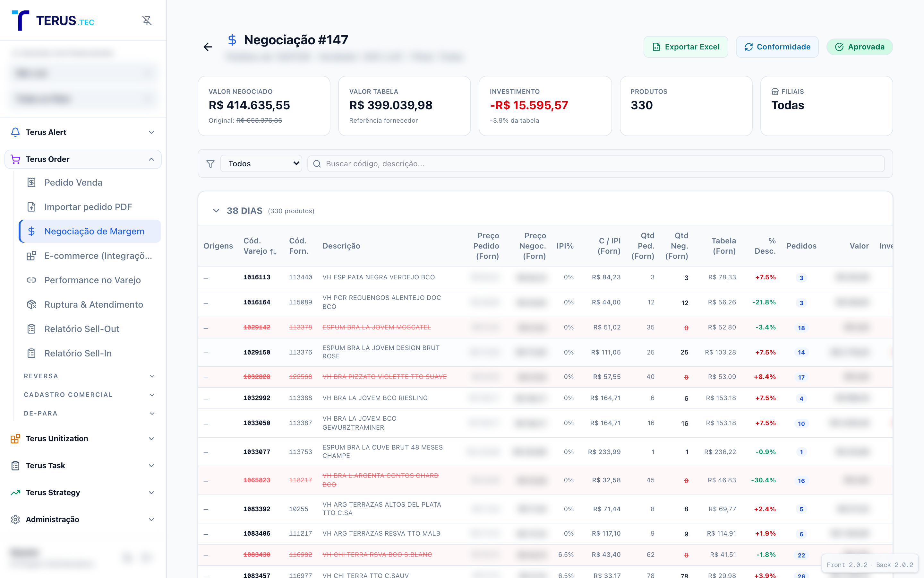Click the Relatório Sell-Out clipboard icon
The image size is (924, 578).
(31, 329)
